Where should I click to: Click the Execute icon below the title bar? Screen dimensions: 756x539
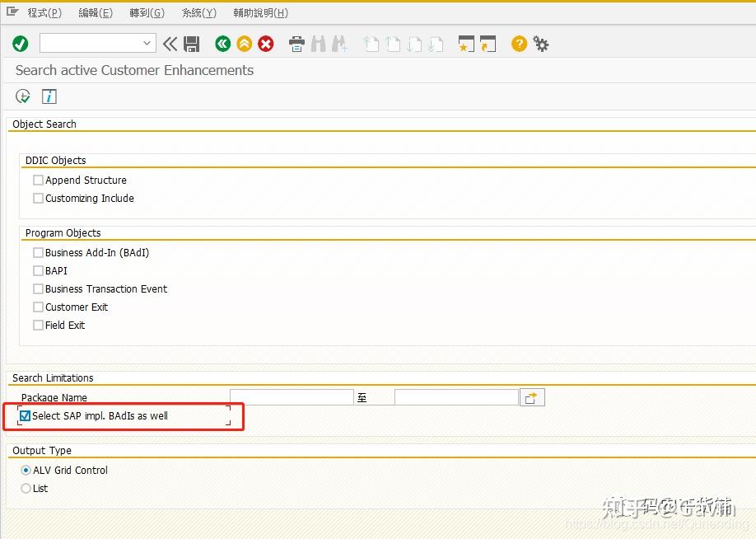point(22,96)
